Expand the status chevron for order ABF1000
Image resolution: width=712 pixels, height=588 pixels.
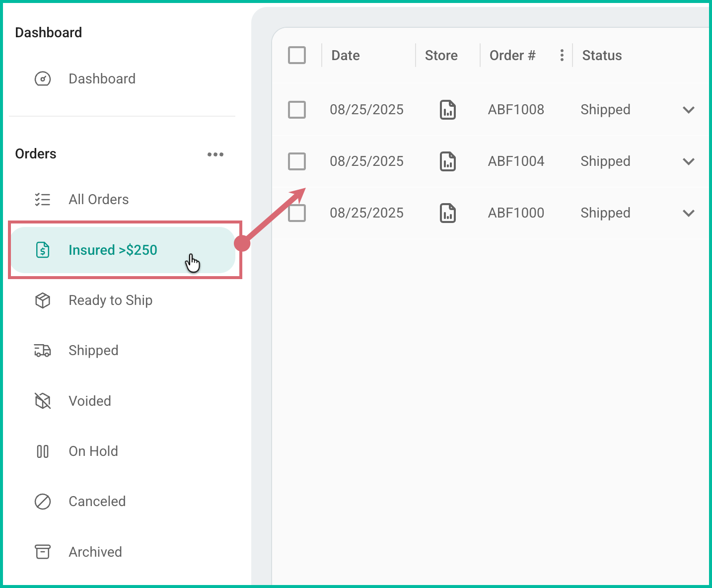pos(689,213)
